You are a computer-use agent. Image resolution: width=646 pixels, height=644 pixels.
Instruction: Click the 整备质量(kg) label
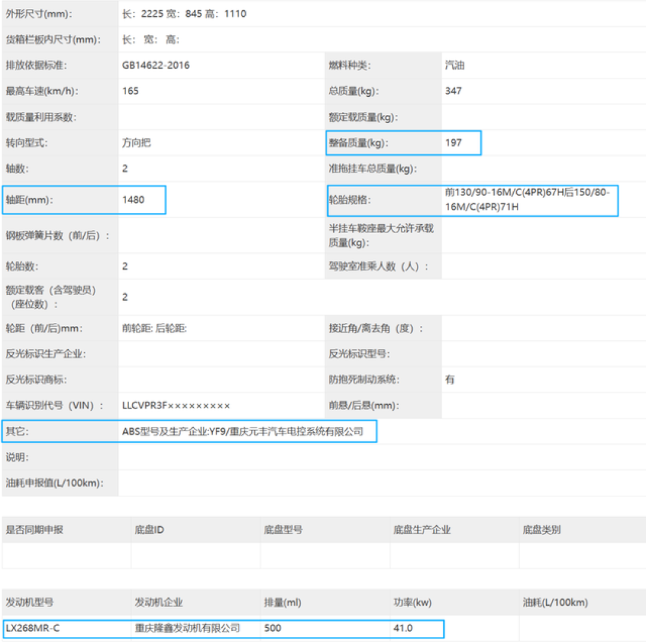tap(358, 143)
